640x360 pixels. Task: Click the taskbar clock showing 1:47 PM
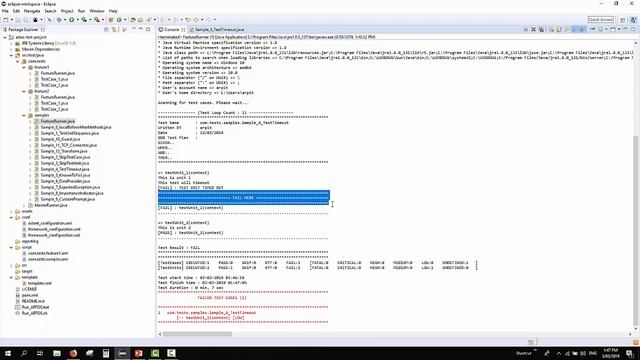[x=611, y=353]
